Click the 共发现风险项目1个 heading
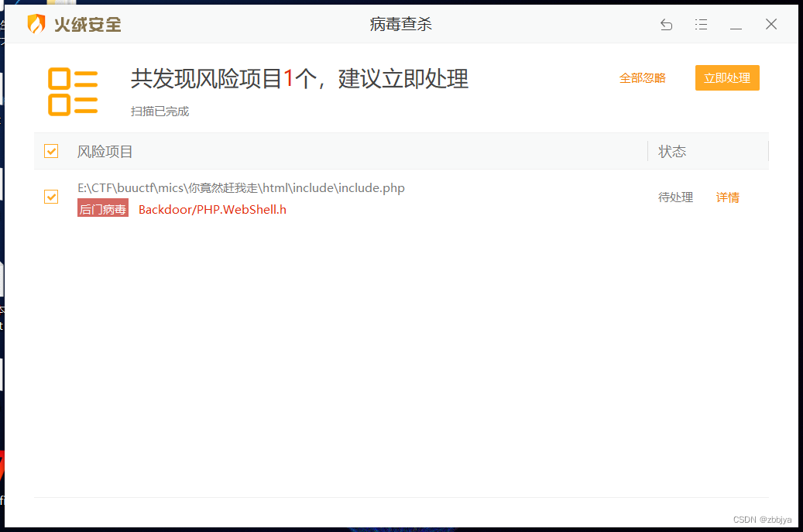Image resolution: width=803 pixels, height=532 pixels. pos(300,79)
